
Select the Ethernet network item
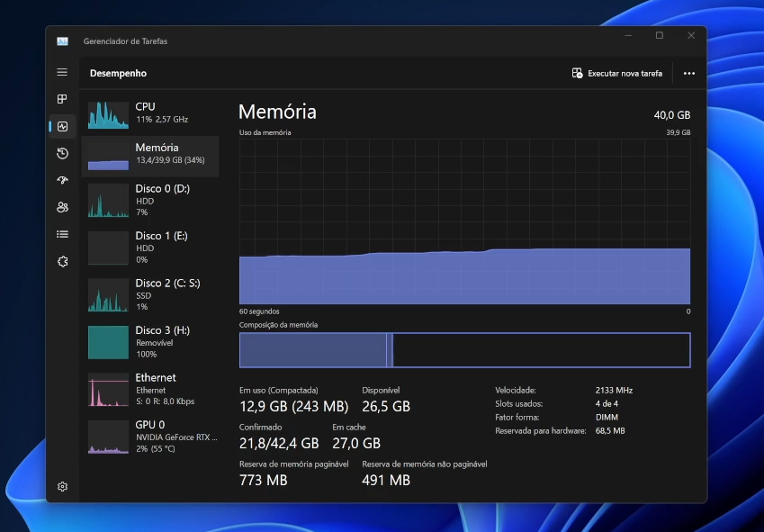pos(150,389)
